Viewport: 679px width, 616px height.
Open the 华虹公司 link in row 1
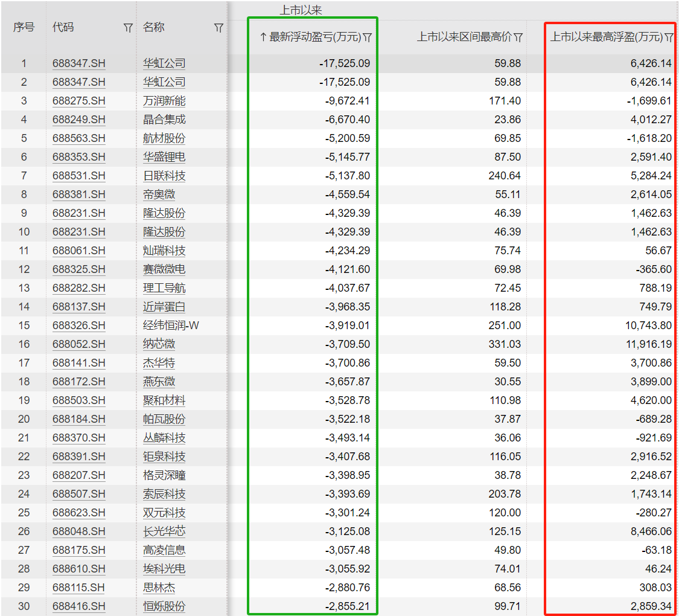point(164,63)
